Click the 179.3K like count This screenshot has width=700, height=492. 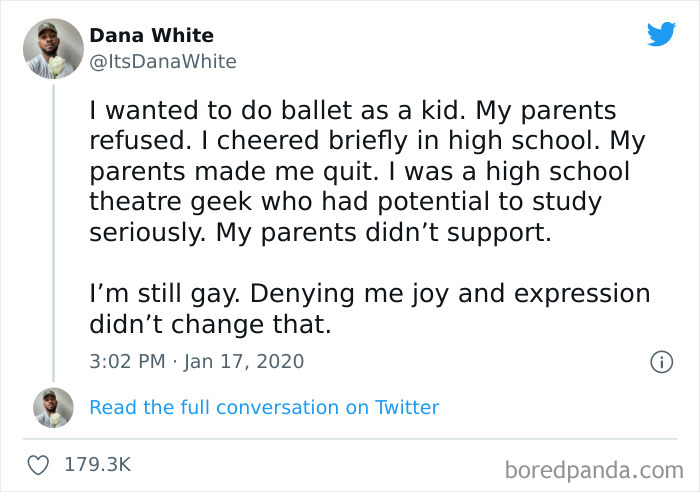pyautogui.click(x=97, y=465)
